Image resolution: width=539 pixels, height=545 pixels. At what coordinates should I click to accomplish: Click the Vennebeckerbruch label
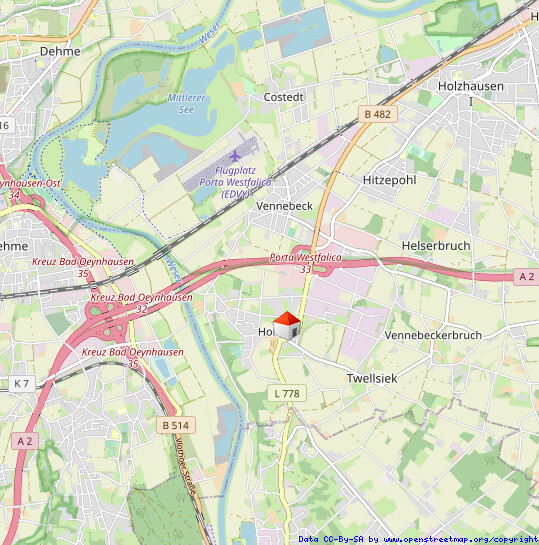tap(433, 335)
